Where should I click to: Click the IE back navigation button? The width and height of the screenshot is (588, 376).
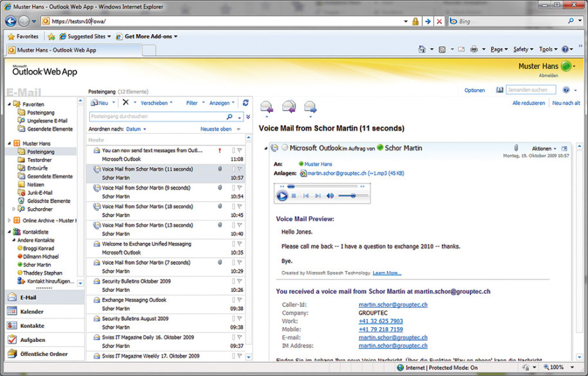click(x=10, y=21)
